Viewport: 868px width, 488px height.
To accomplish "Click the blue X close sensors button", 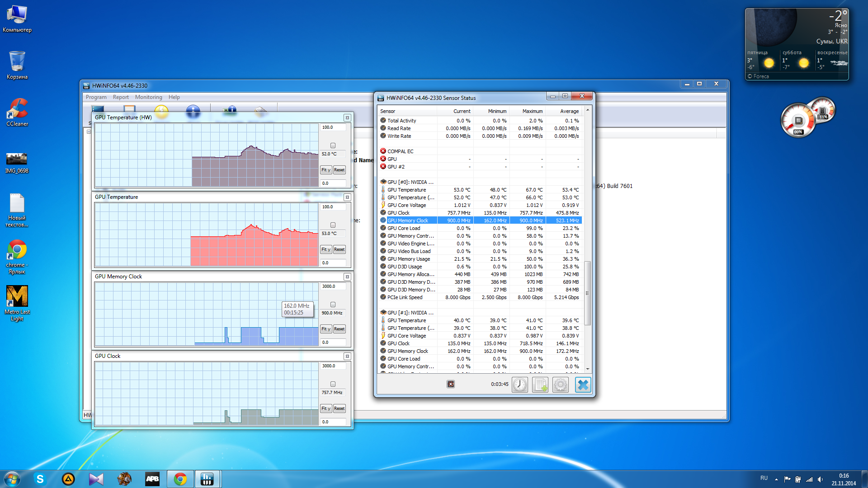I will coord(583,385).
